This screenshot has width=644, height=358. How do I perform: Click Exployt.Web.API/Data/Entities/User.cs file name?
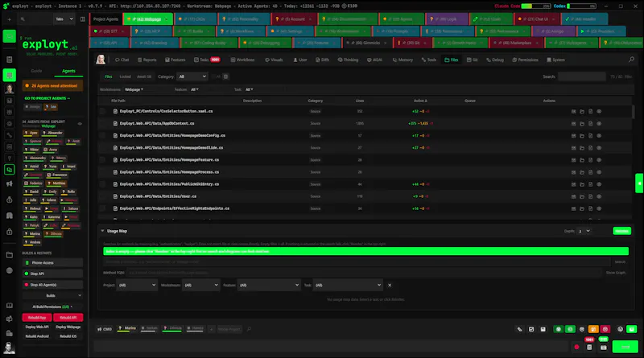click(158, 196)
